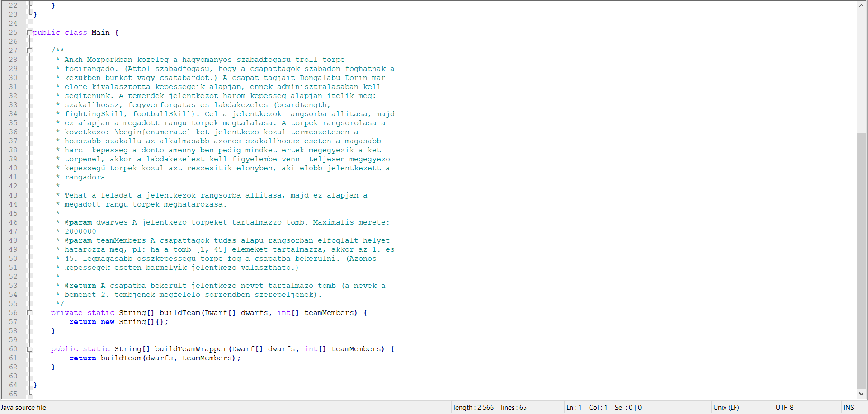Image resolution: width=868 pixels, height=414 pixels.
Task: Click line number 56 in the margin
Action: coord(13,313)
